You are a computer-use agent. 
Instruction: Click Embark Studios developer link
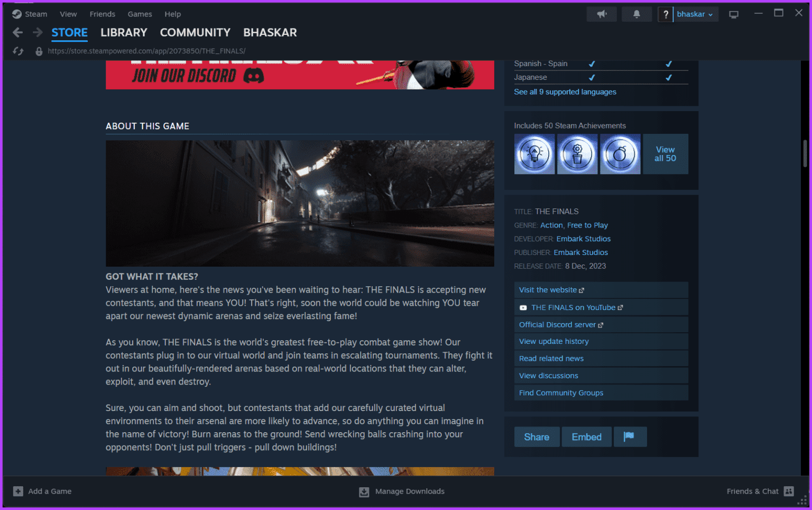pos(584,239)
